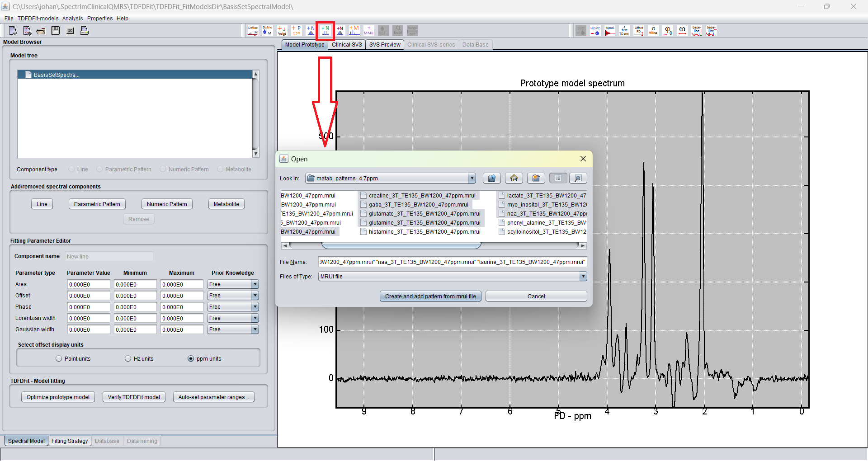Screen dimensions: 868x461
Task: Open the Offset prior knowledge dropdown
Action: pyautogui.click(x=255, y=296)
